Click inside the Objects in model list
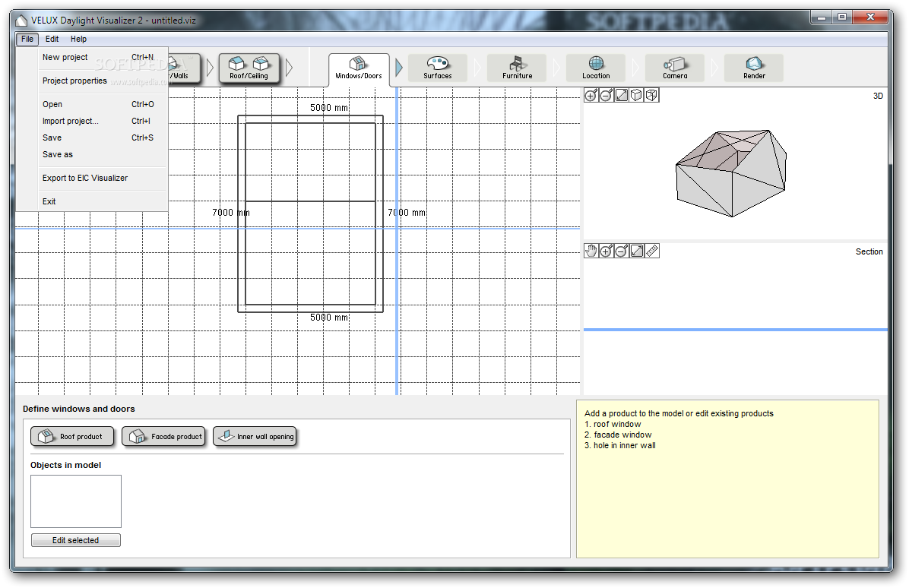This screenshot has height=588, width=909. (76, 501)
